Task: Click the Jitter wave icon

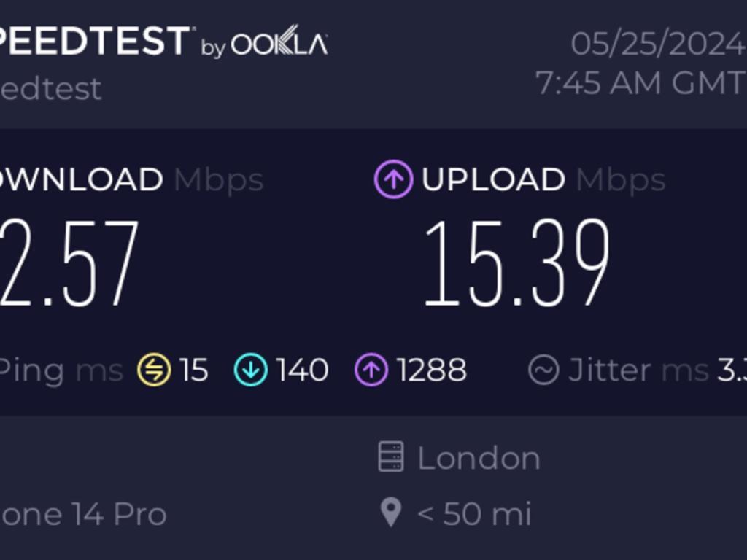Action: click(543, 370)
